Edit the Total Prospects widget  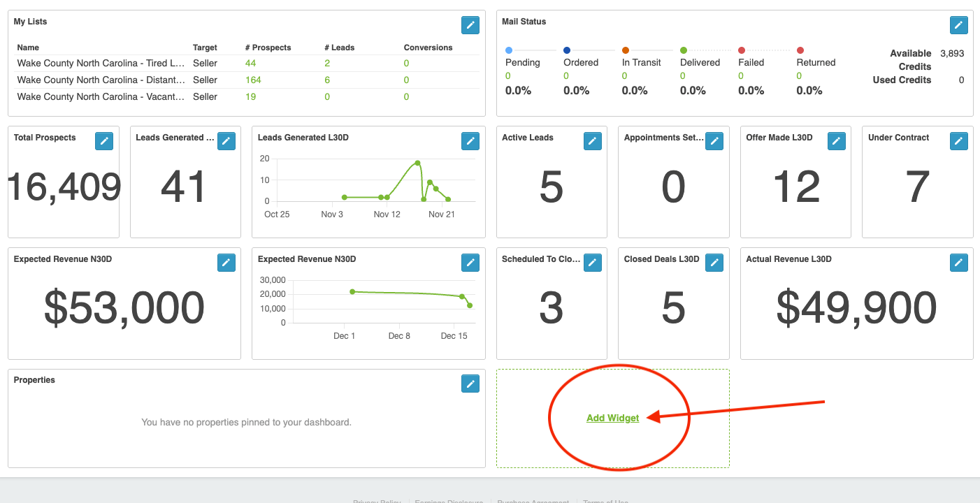coord(104,141)
